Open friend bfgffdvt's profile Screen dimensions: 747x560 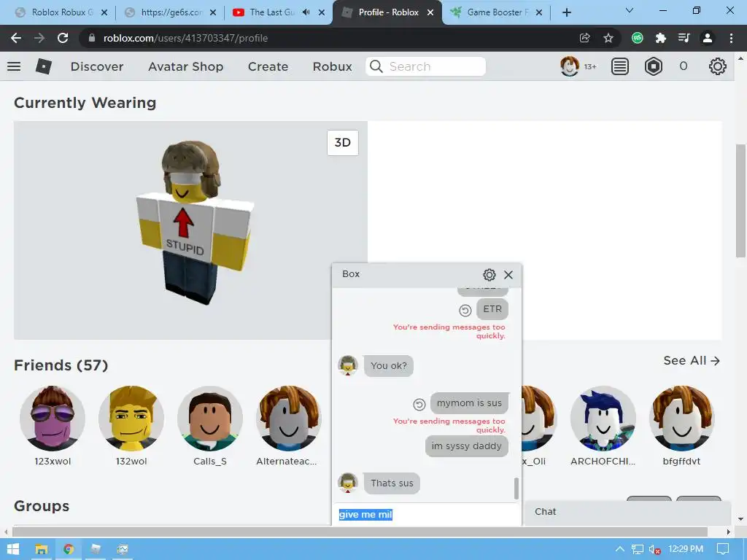[681, 419]
